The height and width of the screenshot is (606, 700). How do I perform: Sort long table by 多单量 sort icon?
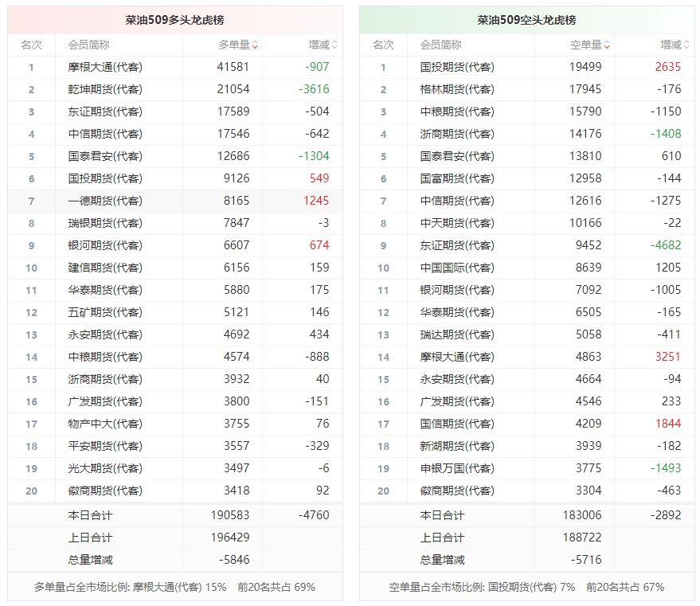(255, 45)
